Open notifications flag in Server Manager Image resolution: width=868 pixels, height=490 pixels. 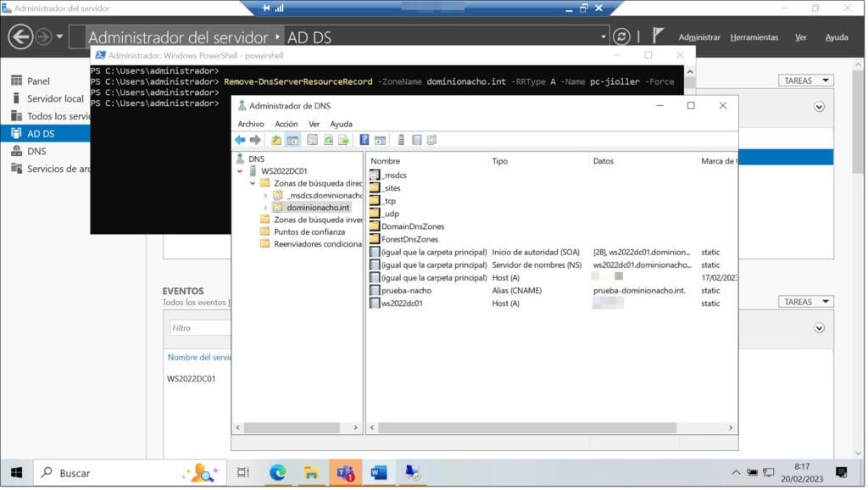[x=657, y=36]
